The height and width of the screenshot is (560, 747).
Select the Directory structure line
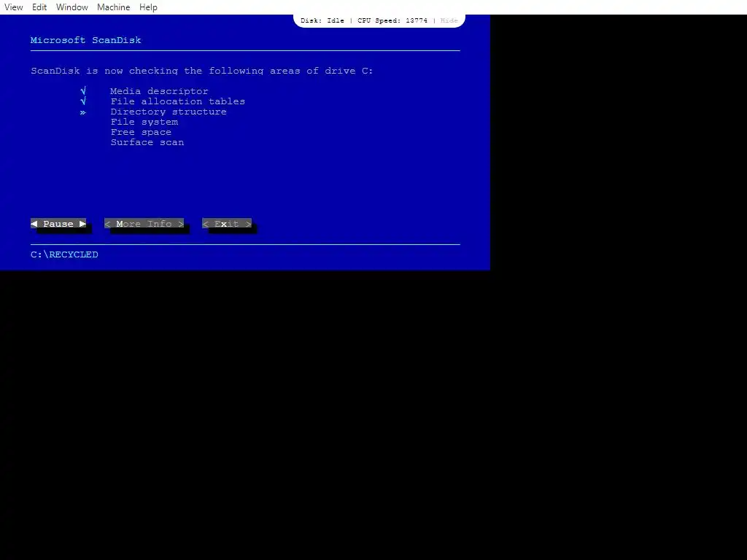[169, 112]
